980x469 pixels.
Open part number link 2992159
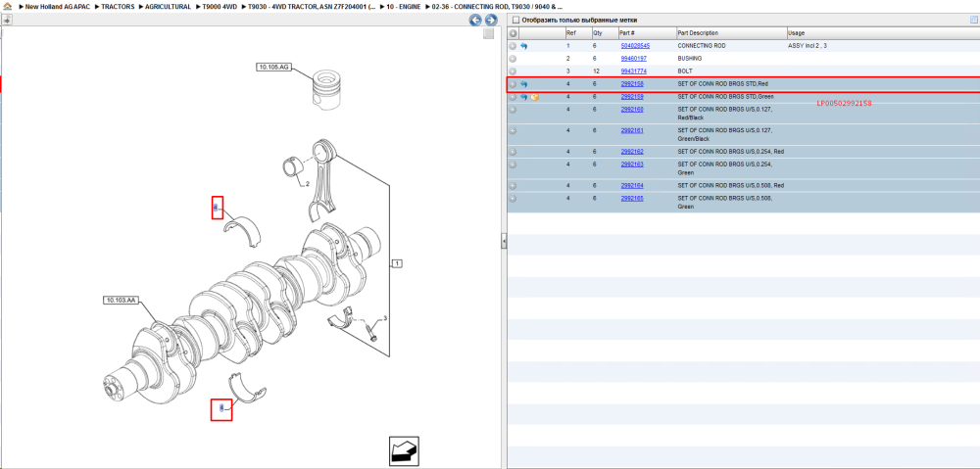point(632,97)
